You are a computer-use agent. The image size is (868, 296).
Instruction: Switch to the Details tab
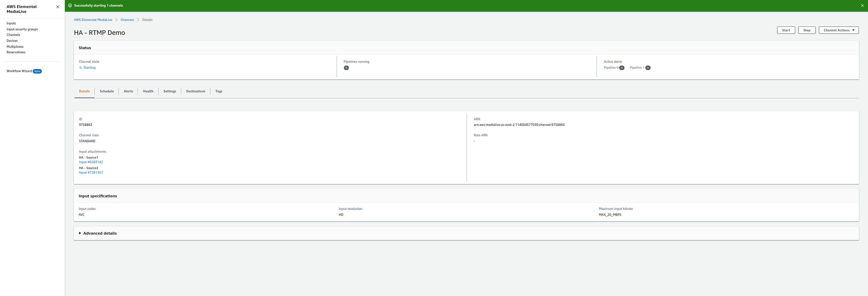coord(84,91)
